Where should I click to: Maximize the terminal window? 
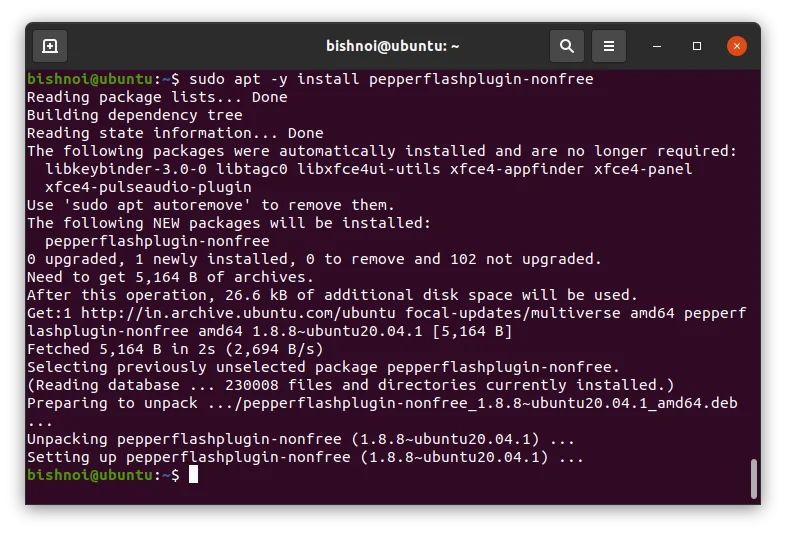[697, 46]
